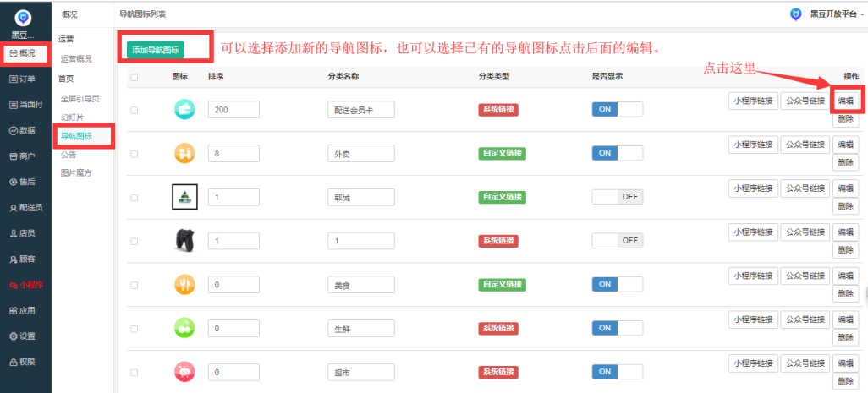
Task: Focus the name field containing 外卖
Action: coord(361,154)
